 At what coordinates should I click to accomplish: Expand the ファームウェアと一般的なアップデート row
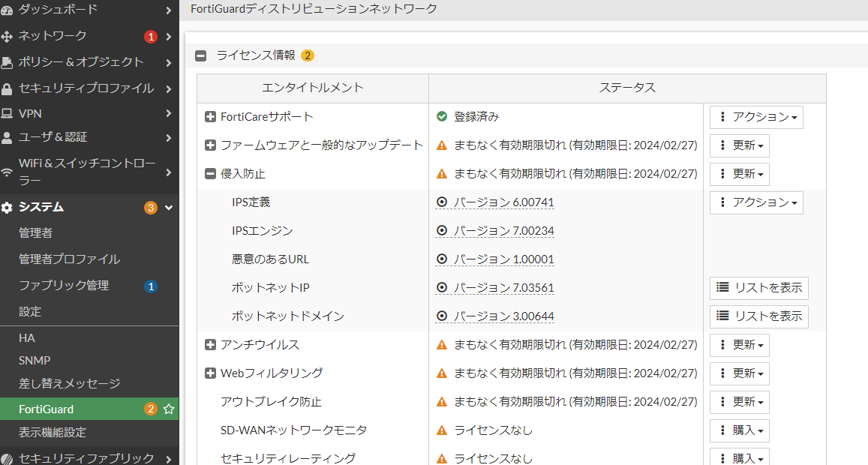[210, 145]
